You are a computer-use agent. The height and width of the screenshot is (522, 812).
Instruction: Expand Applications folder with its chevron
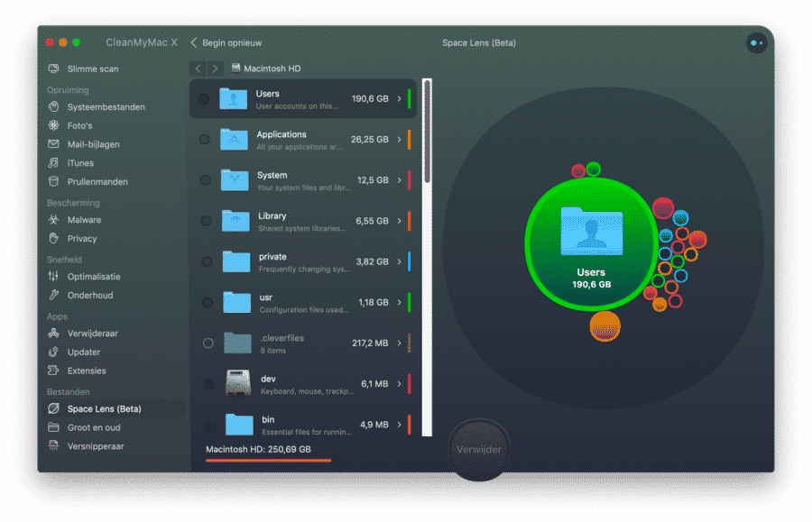click(400, 139)
